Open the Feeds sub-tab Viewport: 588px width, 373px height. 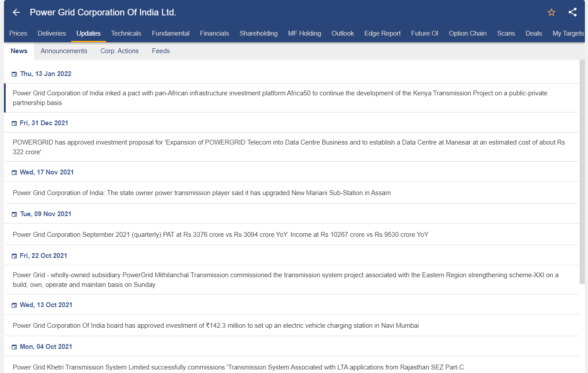tap(161, 51)
